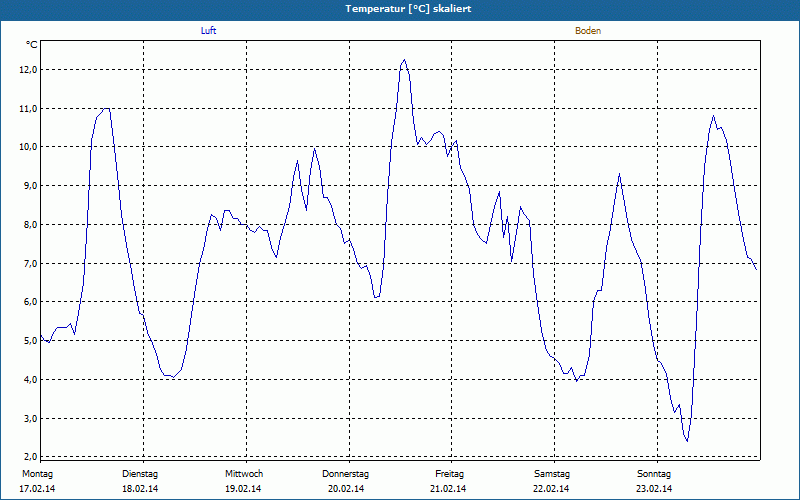Select the 5,0 y-axis label
The width and height of the screenshot is (800, 500).
tap(30, 341)
